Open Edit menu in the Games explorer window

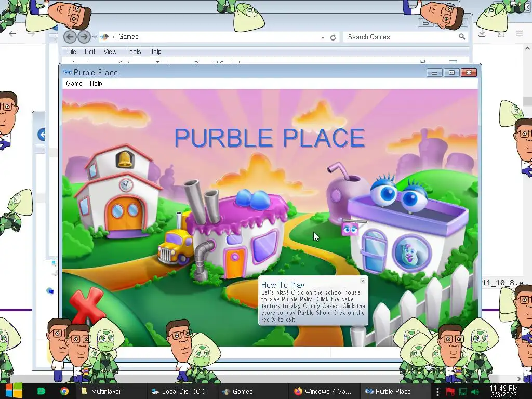click(90, 51)
